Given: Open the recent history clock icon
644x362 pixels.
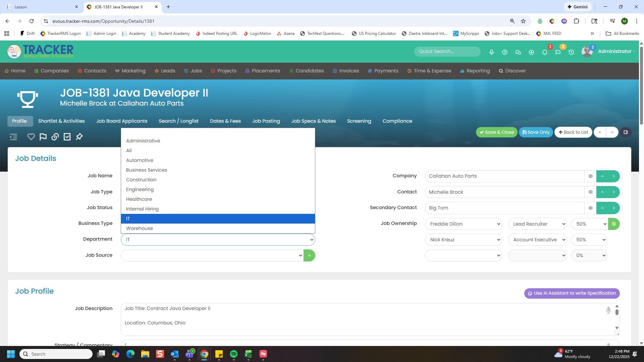Looking at the screenshot, I should tap(571, 52).
